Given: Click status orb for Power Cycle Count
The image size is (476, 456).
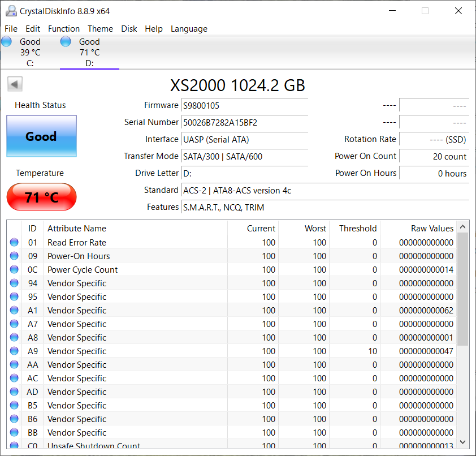Looking at the screenshot, I should (14, 270).
